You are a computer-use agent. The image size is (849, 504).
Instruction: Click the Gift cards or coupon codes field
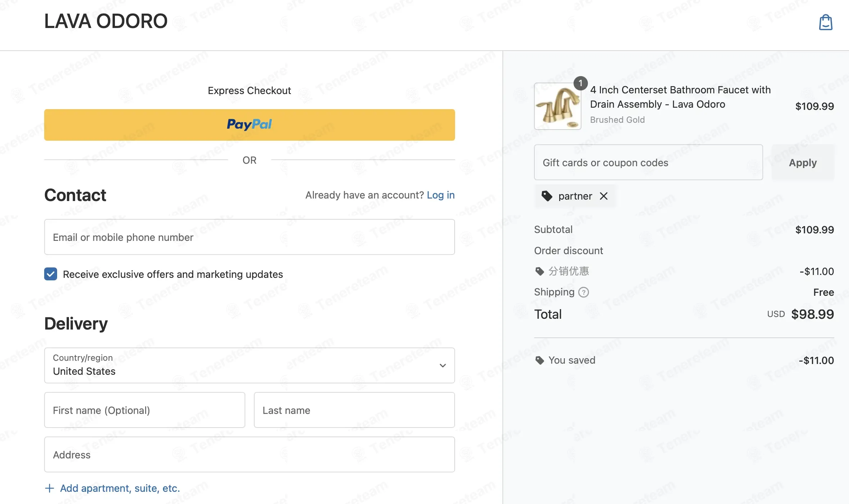648,162
